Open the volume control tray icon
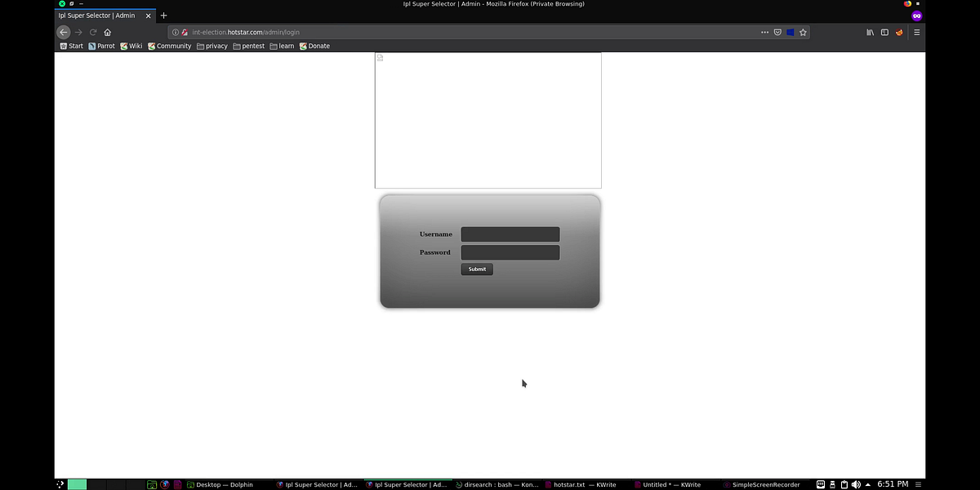The width and height of the screenshot is (980, 490). 856,484
